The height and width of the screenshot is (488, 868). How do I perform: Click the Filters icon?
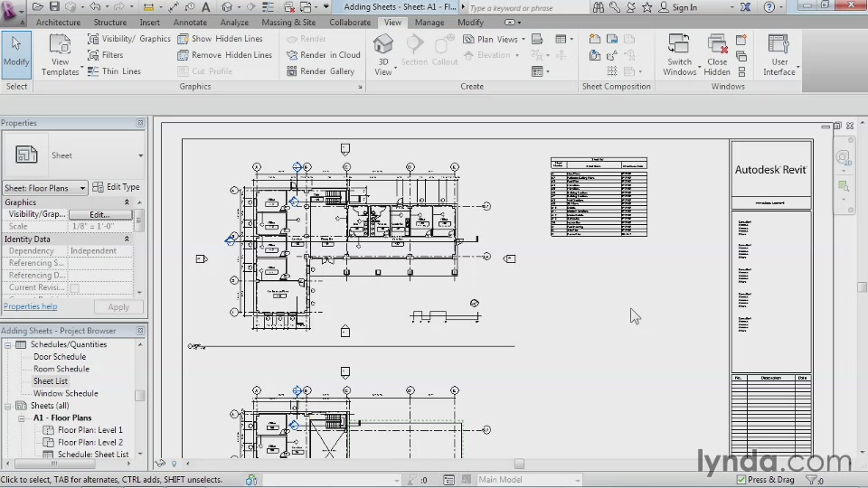pyautogui.click(x=93, y=55)
